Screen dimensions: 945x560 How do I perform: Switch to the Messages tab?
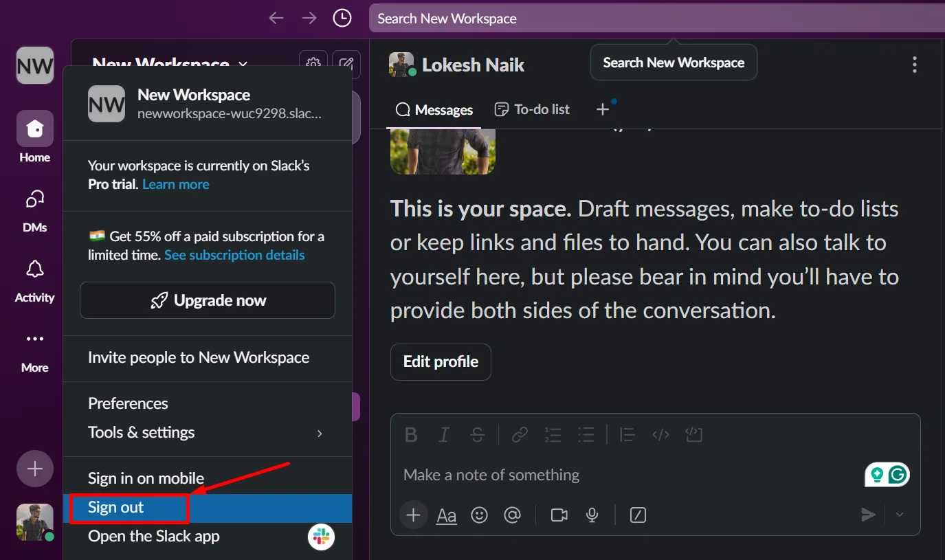434,110
